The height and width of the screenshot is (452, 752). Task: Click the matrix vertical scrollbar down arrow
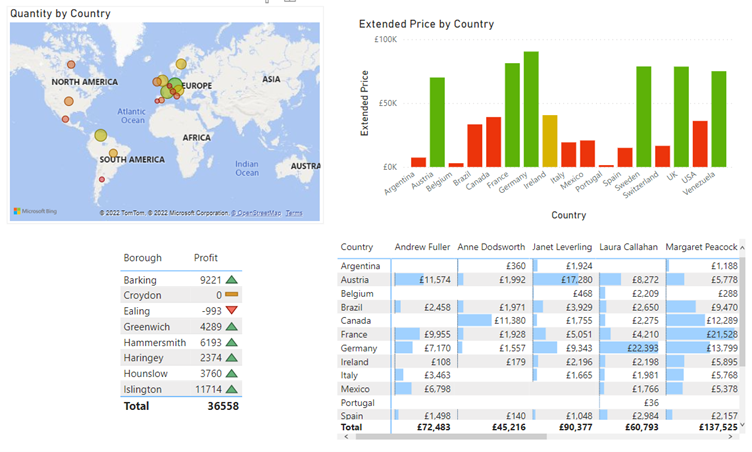point(742,425)
